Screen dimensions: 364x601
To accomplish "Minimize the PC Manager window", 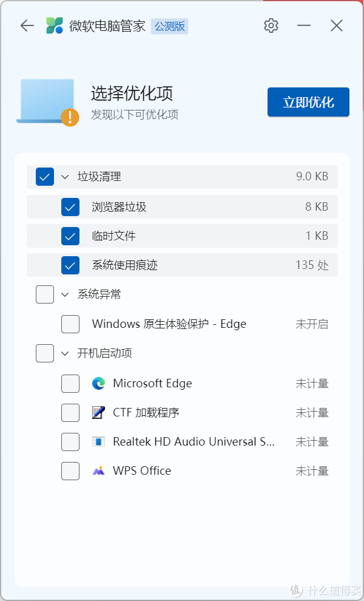I will (304, 25).
